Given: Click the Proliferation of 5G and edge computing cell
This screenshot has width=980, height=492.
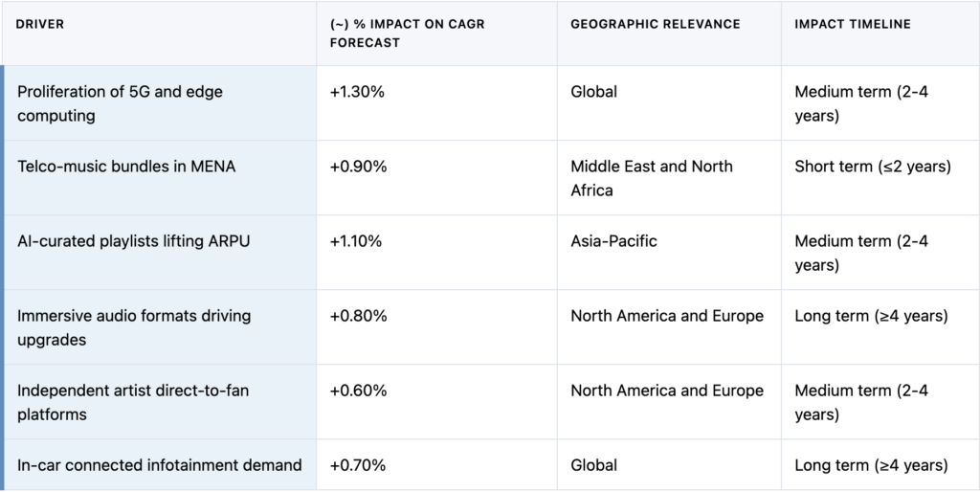Looking at the screenshot, I should click(120, 103).
